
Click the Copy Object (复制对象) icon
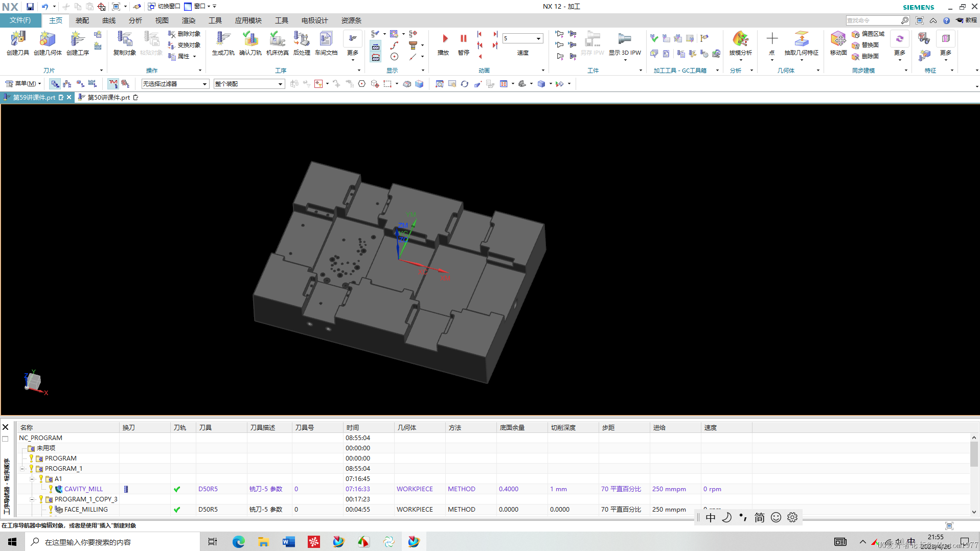[124, 43]
